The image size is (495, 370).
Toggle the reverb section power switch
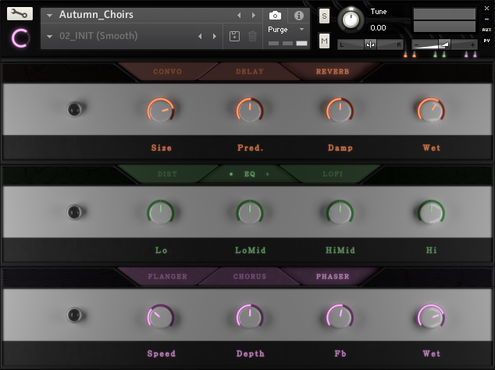(x=75, y=109)
